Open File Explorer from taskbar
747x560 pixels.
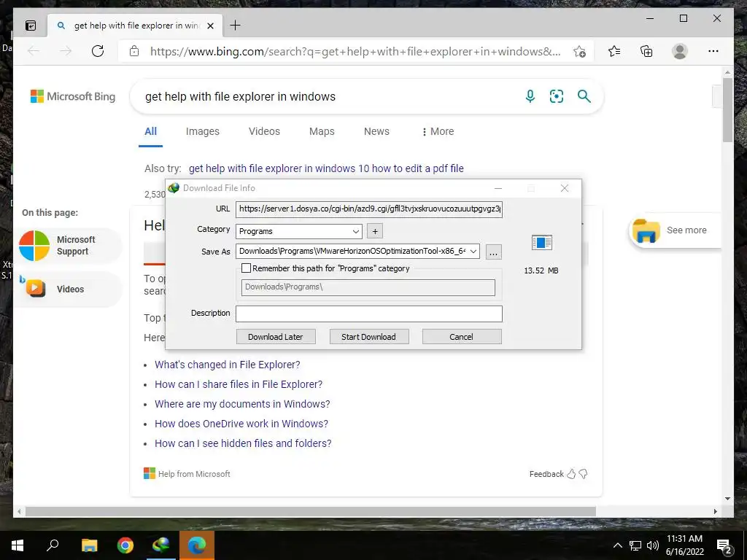click(x=89, y=545)
